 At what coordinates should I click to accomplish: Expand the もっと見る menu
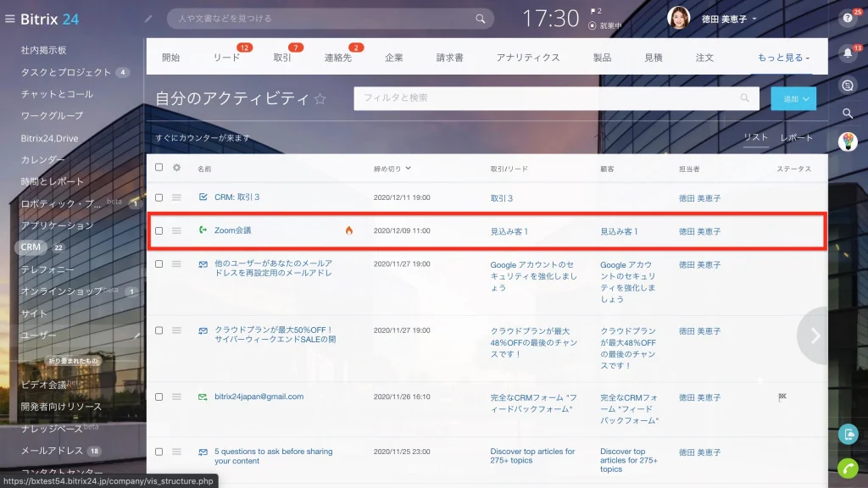[x=783, y=58]
